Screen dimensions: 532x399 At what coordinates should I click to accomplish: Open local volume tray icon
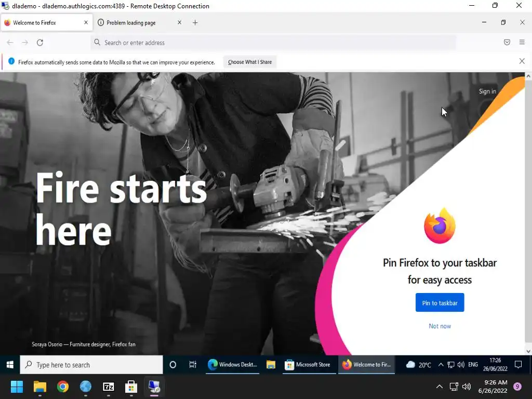click(x=467, y=387)
